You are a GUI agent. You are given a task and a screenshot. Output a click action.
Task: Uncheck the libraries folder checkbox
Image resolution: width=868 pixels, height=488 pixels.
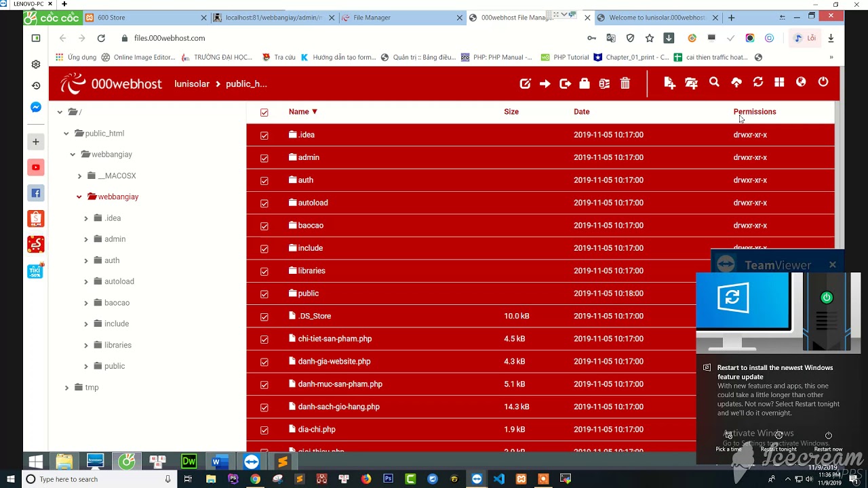click(x=264, y=271)
